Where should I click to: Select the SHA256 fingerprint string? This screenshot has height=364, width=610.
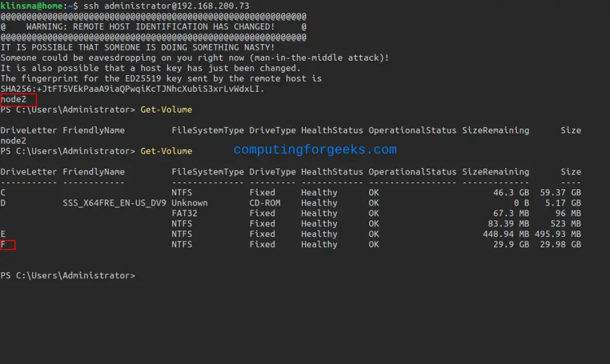(132, 89)
